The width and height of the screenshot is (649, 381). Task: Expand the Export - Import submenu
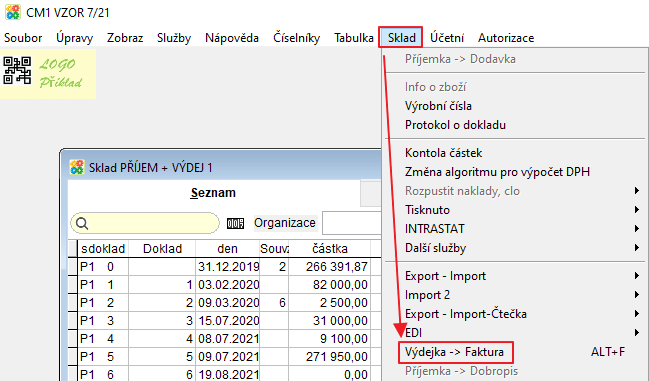tap(515, 276)
